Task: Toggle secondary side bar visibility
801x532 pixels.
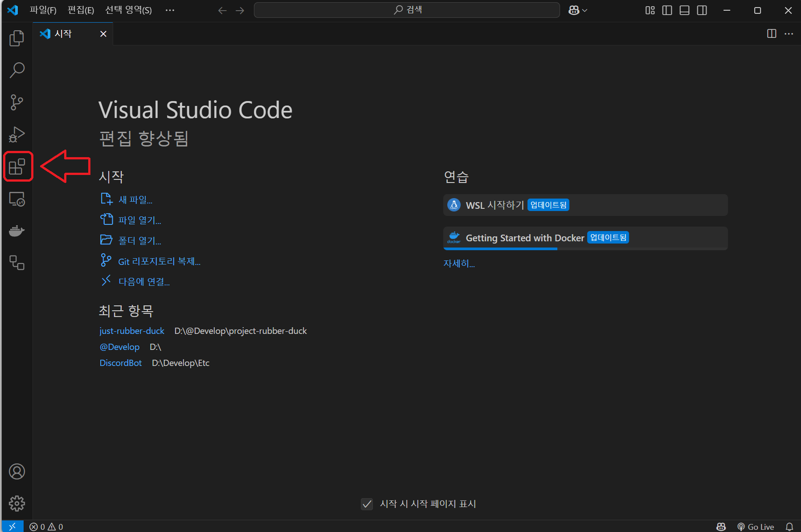Action: (x=702, y=10)
